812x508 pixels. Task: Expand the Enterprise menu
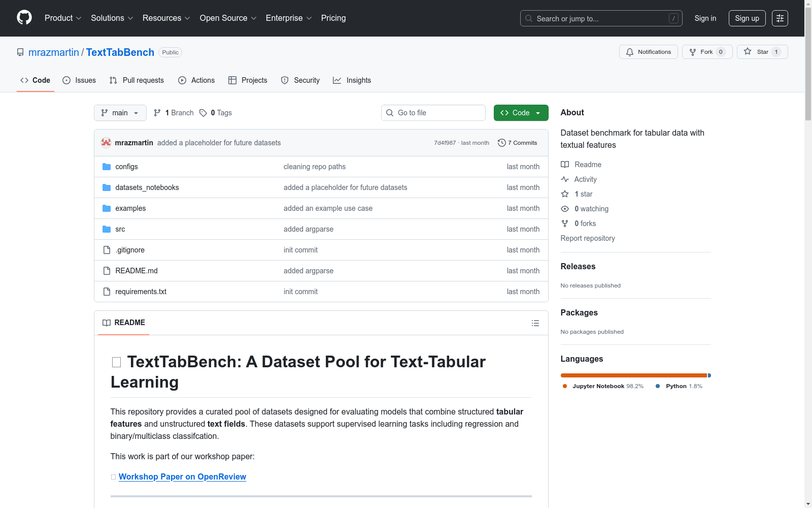[x=289, y=18]
